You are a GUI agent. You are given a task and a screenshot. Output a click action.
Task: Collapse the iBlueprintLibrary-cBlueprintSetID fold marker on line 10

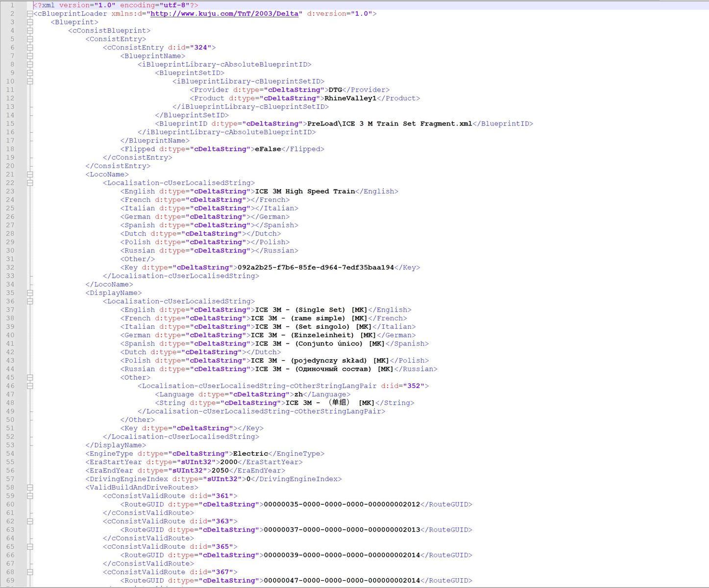30,81
